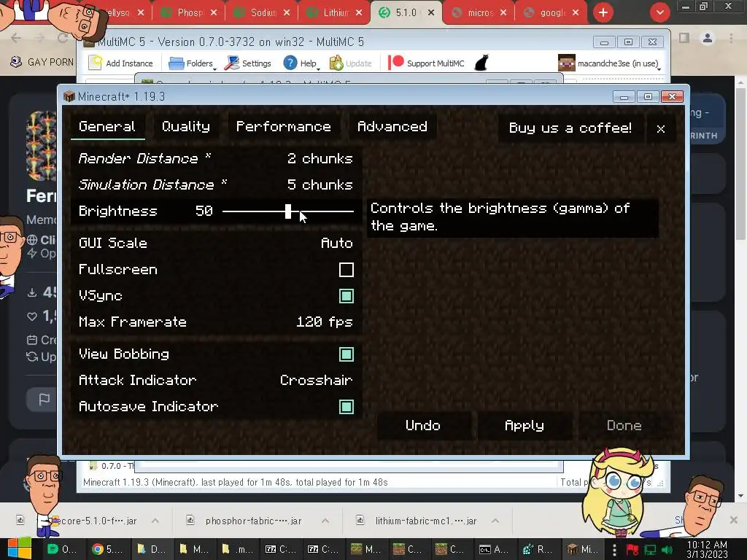Open the Chrome taskbar item
This screenshot has width=747, height=560.
click(107, 549)
